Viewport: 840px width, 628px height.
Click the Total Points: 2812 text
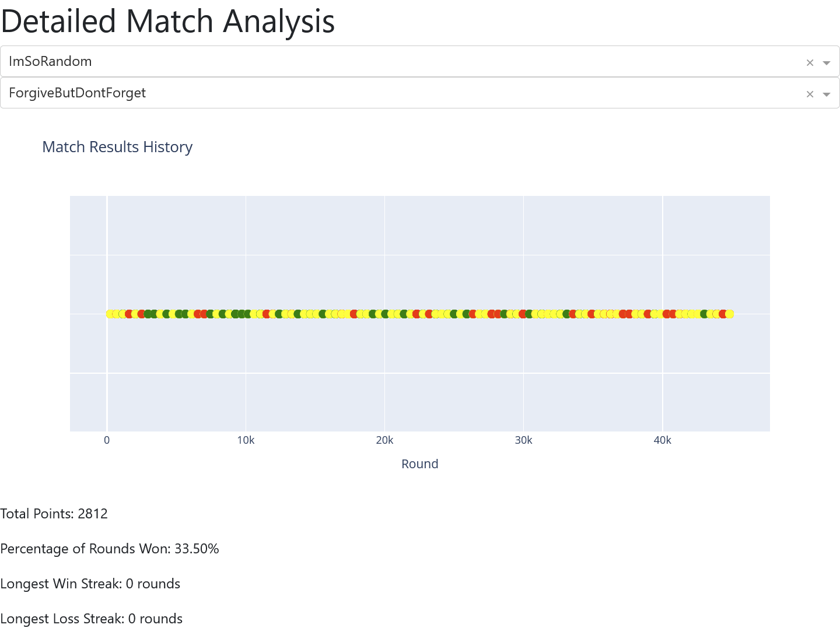point(54,514)
